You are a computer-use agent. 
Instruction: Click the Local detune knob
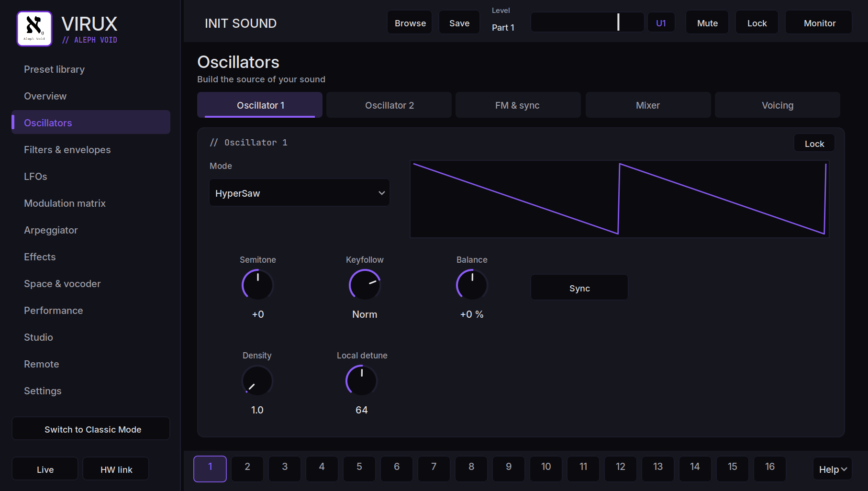(x=361, y=381)
